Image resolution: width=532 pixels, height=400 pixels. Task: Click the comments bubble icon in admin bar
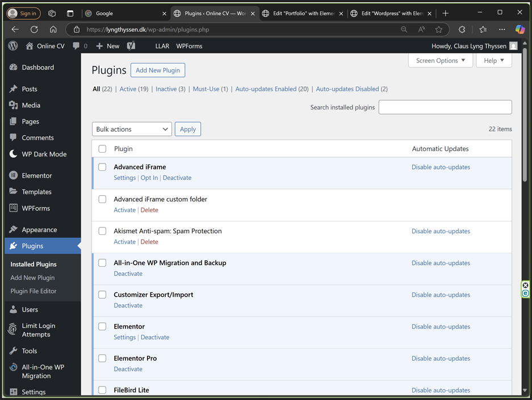[x=76, y=46]
